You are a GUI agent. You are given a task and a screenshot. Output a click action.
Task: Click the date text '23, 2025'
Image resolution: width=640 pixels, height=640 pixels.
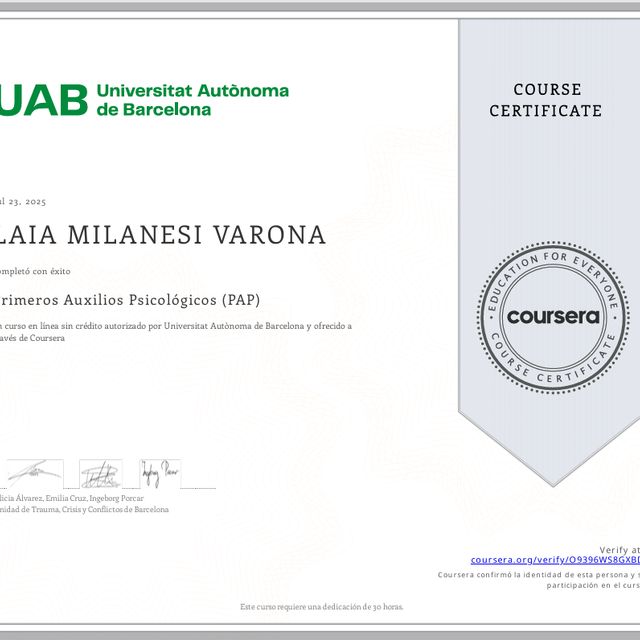27,202
